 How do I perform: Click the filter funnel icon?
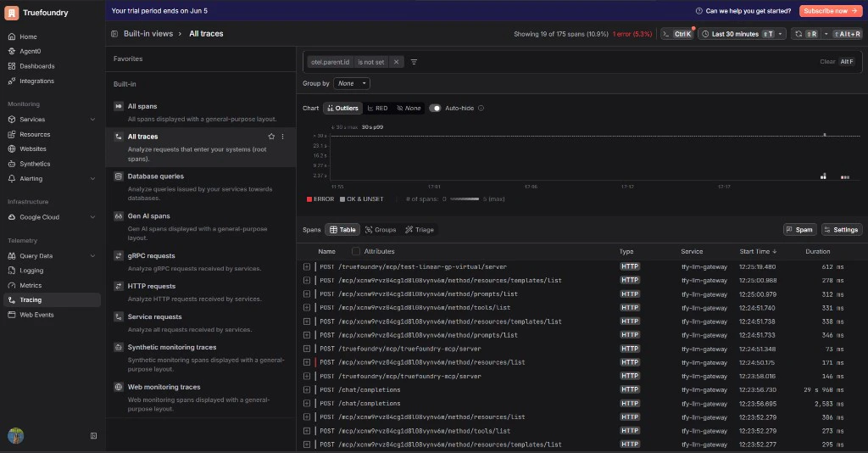414,62
